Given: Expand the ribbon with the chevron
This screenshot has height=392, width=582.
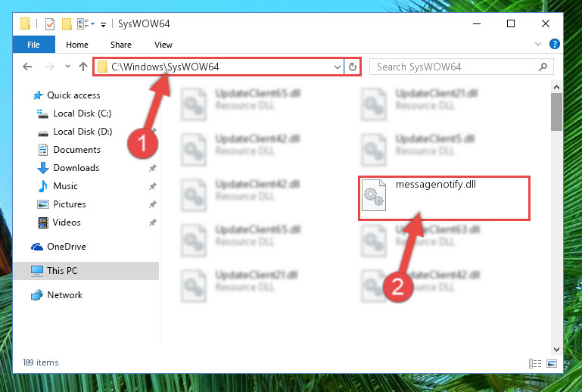Looking at the screenshot, I should point(538,44).
